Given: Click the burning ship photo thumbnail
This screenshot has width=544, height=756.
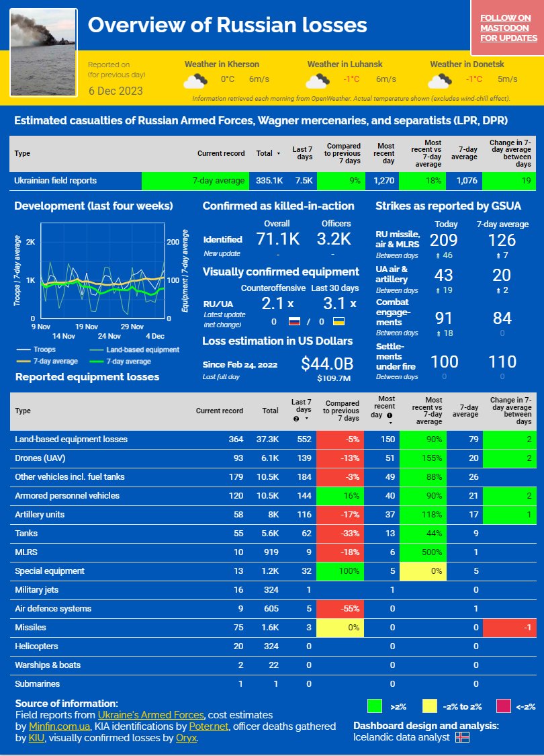Looking at the screenshot, I should click(44, 52).
